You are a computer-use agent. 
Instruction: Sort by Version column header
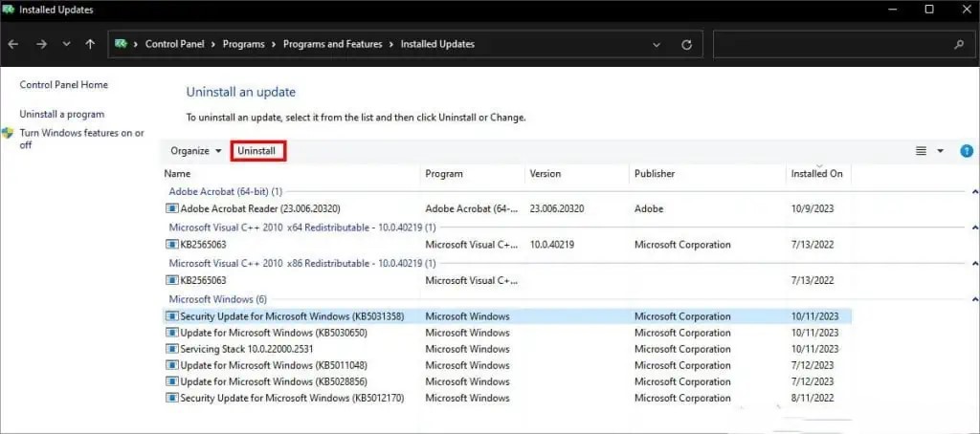(x=545, y=174)
